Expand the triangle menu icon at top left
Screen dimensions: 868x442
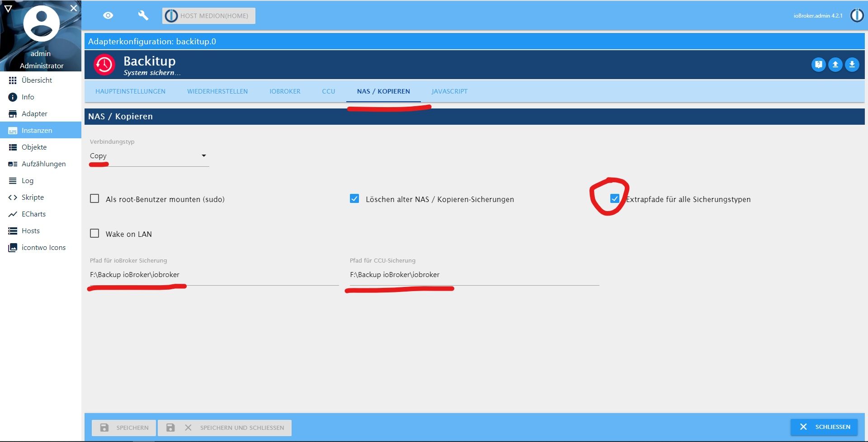[x=8, y=8]
